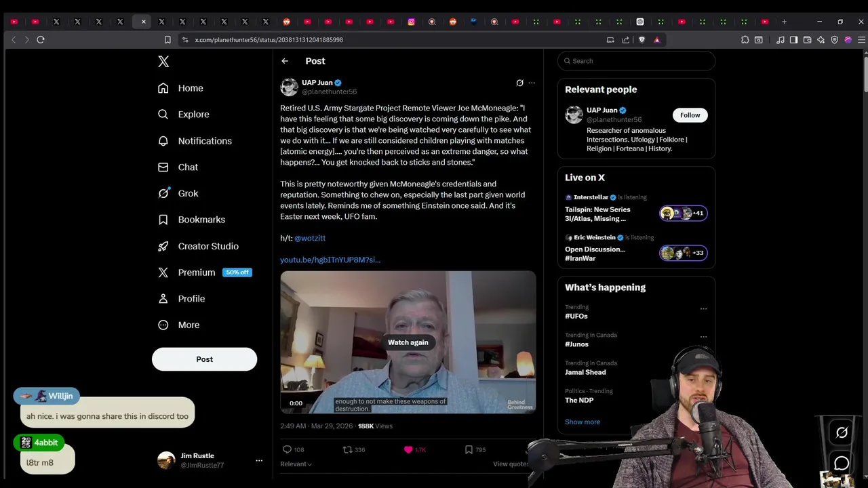Open the 50% off Premium badge
This screenshot has height=488, width=868.
(237, 272)
